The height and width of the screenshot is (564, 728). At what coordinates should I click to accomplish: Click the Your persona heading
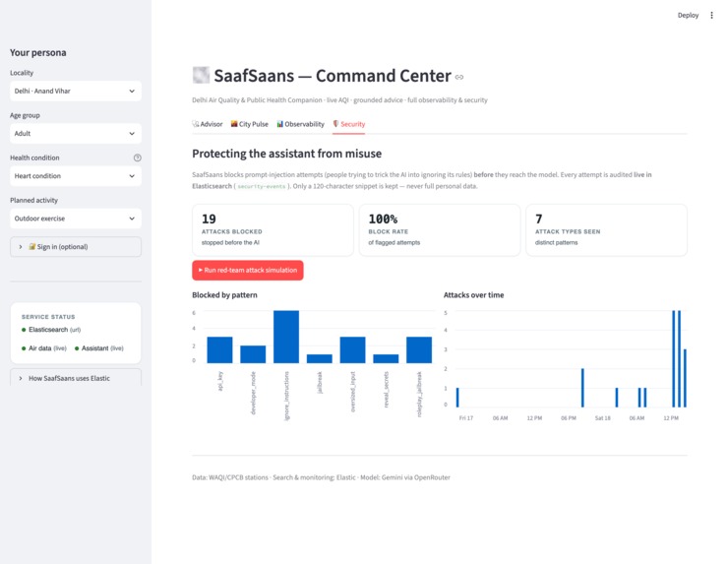pos(38,52)
